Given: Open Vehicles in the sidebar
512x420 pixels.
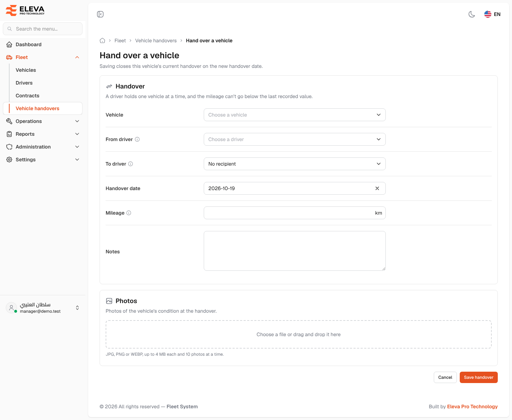Looking at the screenshot, I should [x=26, y=70].
